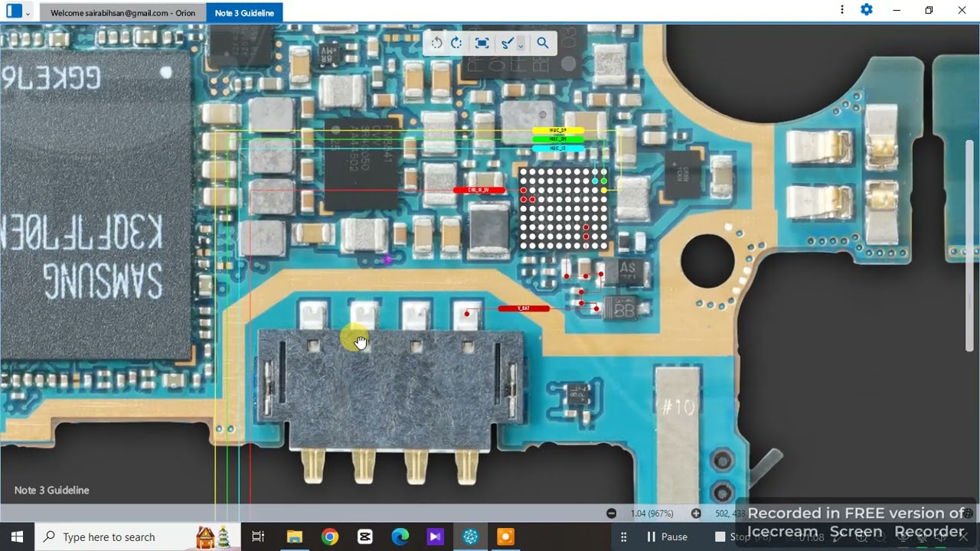Fit the board image to the screen

482,43
